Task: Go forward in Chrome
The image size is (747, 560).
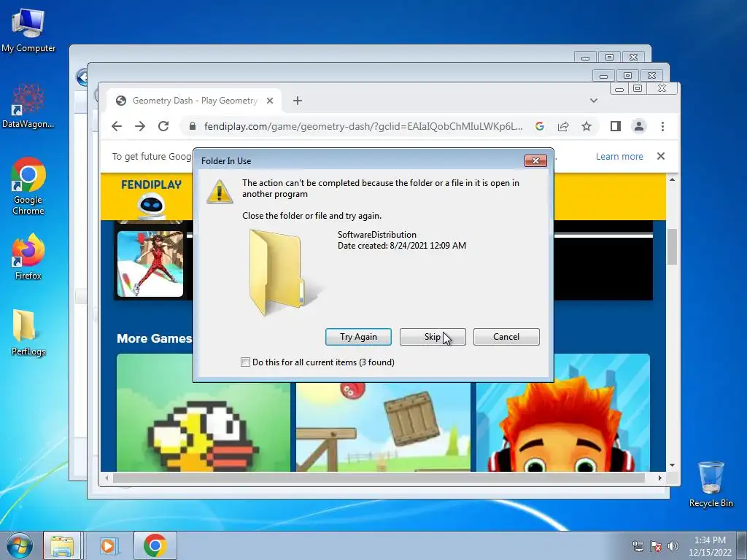Action: coord(139,126)
